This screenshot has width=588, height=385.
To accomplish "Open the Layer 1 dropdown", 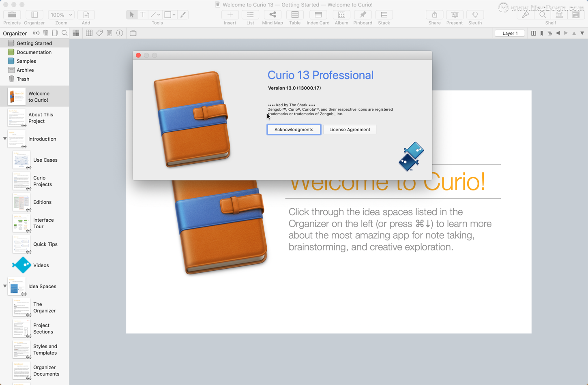I will click(x=510, y=33).
